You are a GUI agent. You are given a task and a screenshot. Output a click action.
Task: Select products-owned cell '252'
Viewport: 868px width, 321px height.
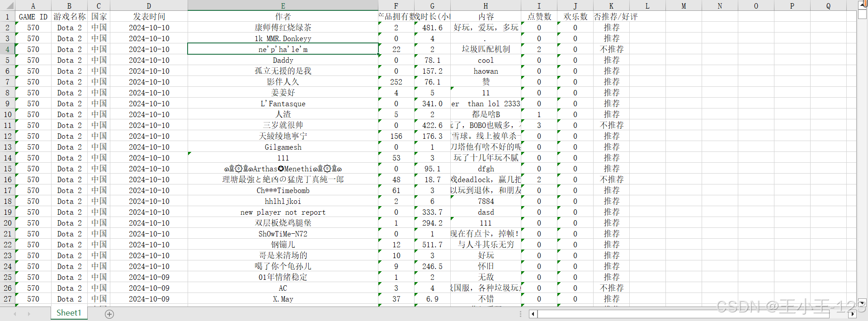(x=396, y=82)
